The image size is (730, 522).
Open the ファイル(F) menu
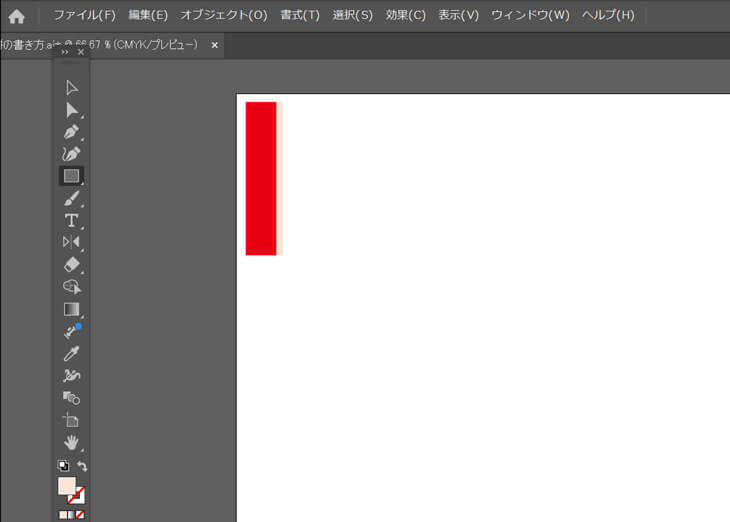tap(84, 15)
